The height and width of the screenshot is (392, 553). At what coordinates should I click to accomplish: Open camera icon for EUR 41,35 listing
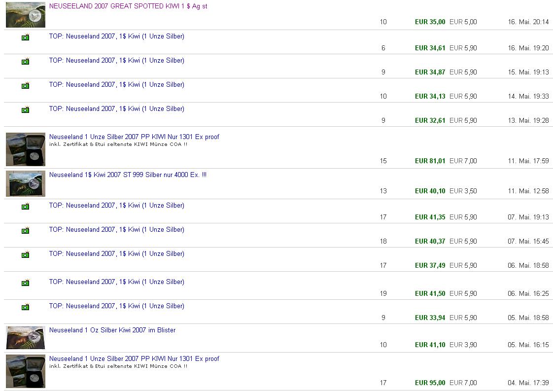tap(25, 207)
